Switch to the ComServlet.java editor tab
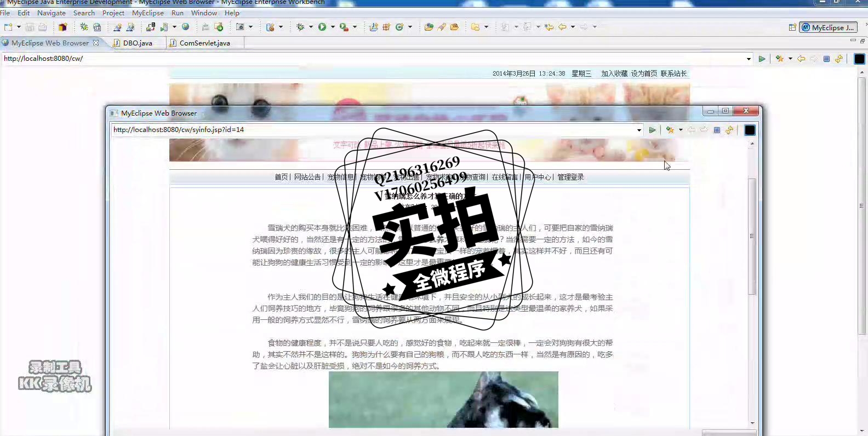The height and width of the screenshot is (436, 868). [204, 43]
